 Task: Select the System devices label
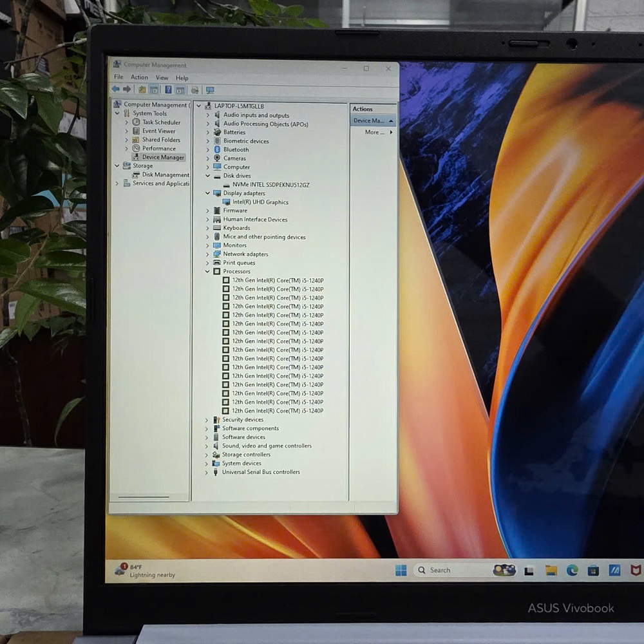pyautogui.click(x=241, y=463)
